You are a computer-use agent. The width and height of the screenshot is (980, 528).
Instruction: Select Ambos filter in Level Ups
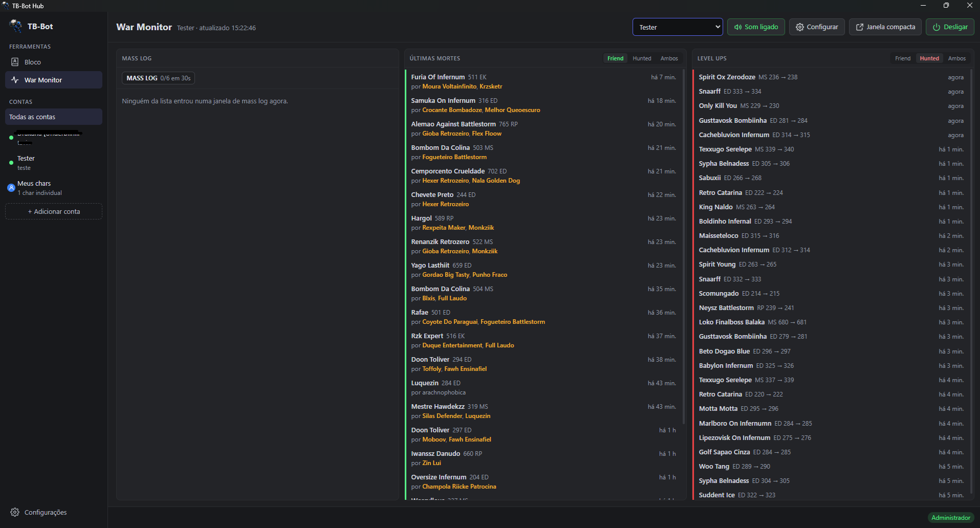pos(956,58)
